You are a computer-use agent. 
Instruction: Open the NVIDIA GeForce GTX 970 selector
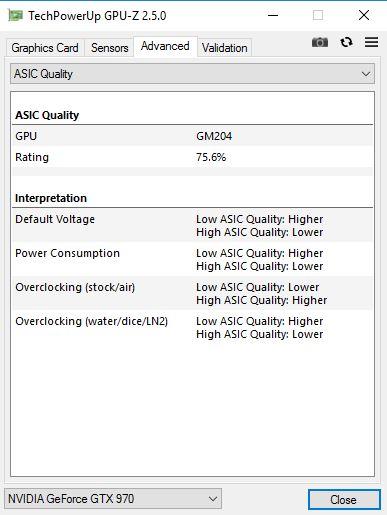113,499
